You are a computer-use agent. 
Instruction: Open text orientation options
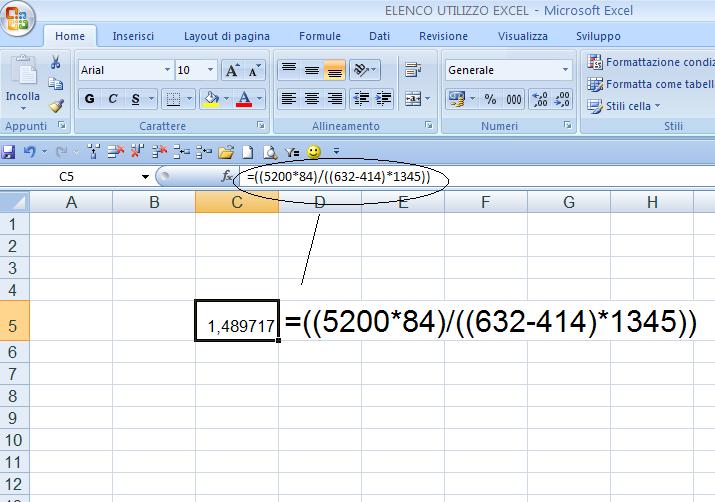[x=365, y=70]
